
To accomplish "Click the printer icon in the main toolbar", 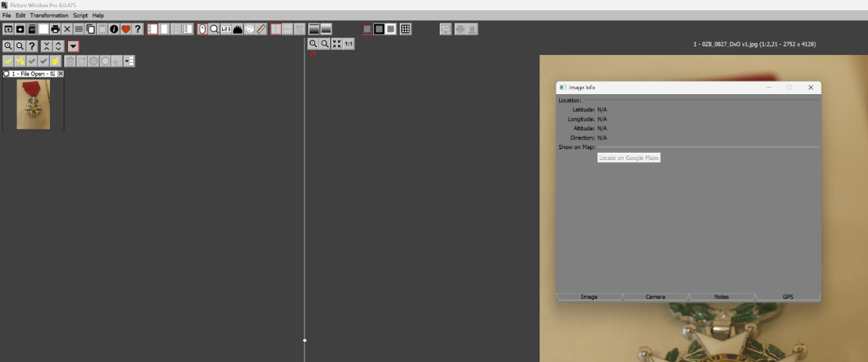I will coord(55,29).
